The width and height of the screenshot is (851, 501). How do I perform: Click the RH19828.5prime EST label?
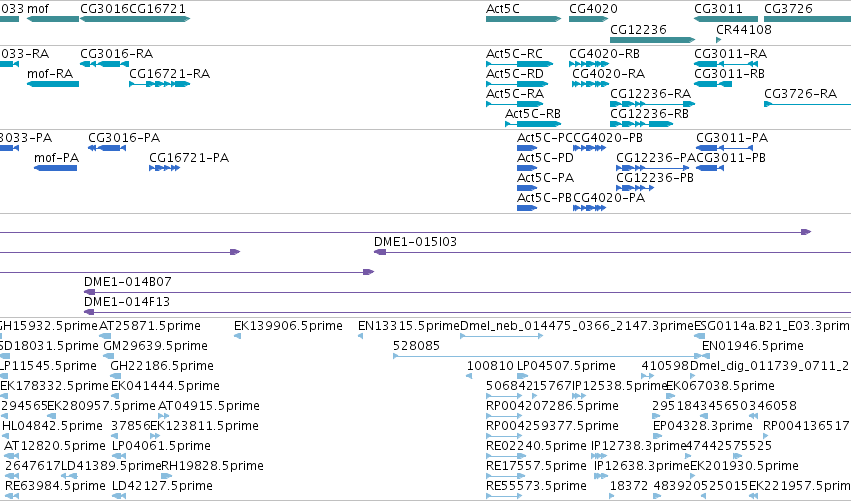point(212,466)
